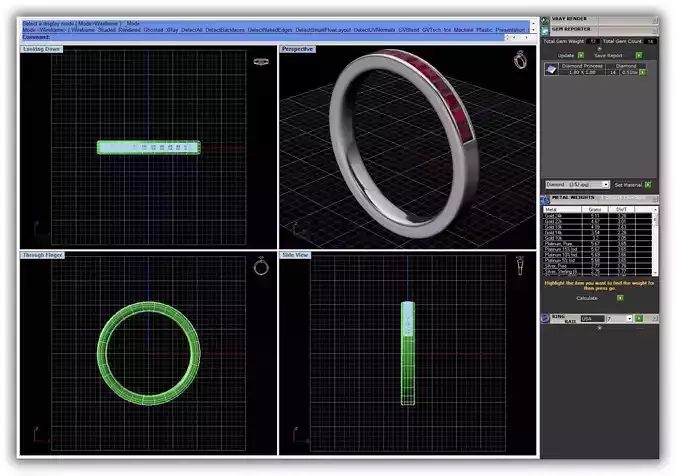The width and height of the screenshot is (676, 476).
Task: Click the Diamond Princess gem name cell
Action: click(x=582, y=66)
